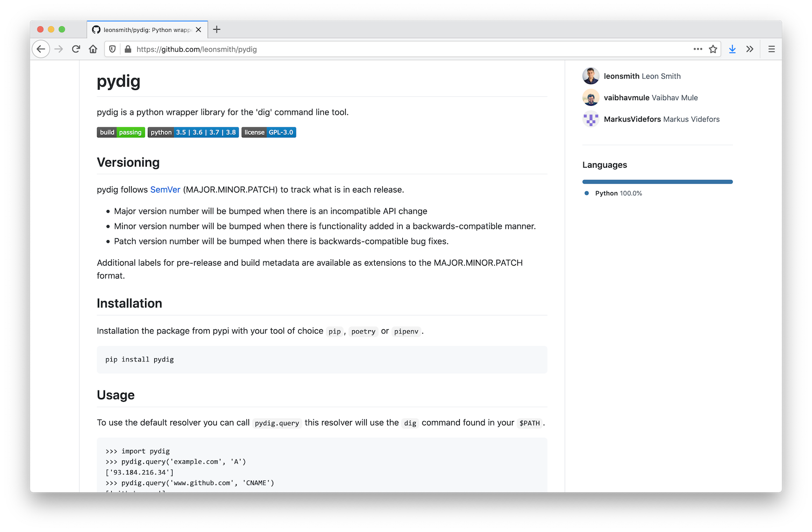
Task: Go back to the previous page
Action: click(41, 49)
